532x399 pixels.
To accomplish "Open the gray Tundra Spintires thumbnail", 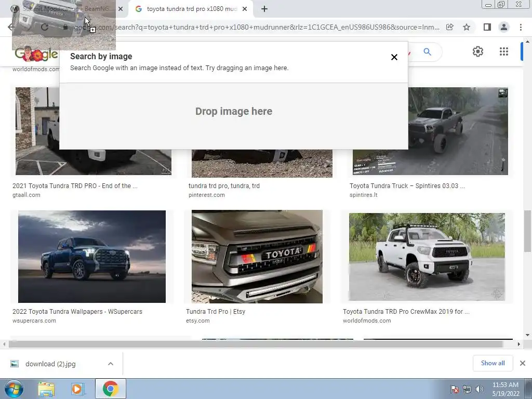I will tap(430, 131).
